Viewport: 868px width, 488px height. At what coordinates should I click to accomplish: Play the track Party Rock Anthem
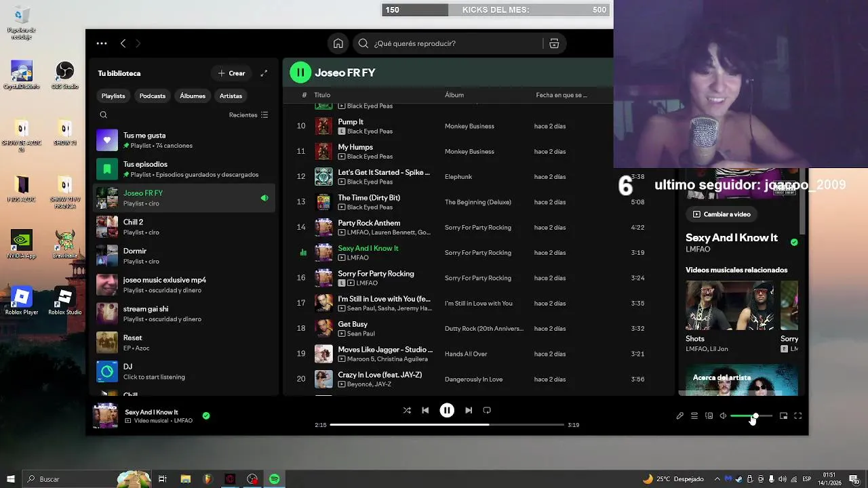tap(369, 223)
